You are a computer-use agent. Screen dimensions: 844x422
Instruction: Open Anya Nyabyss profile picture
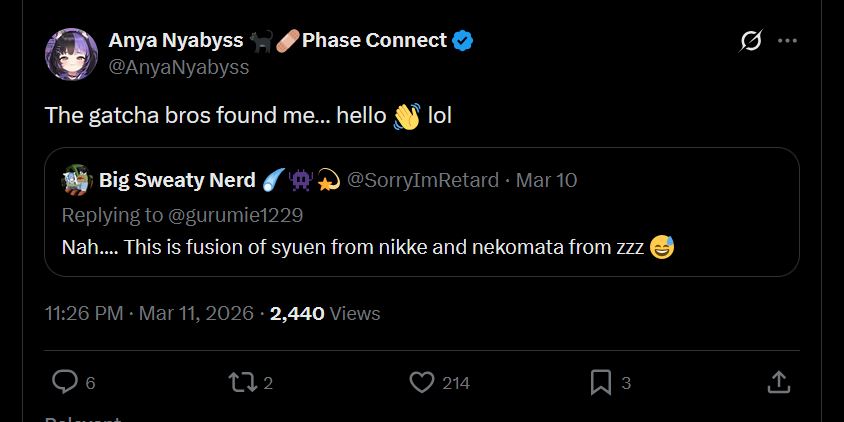[x=70, y=54]
